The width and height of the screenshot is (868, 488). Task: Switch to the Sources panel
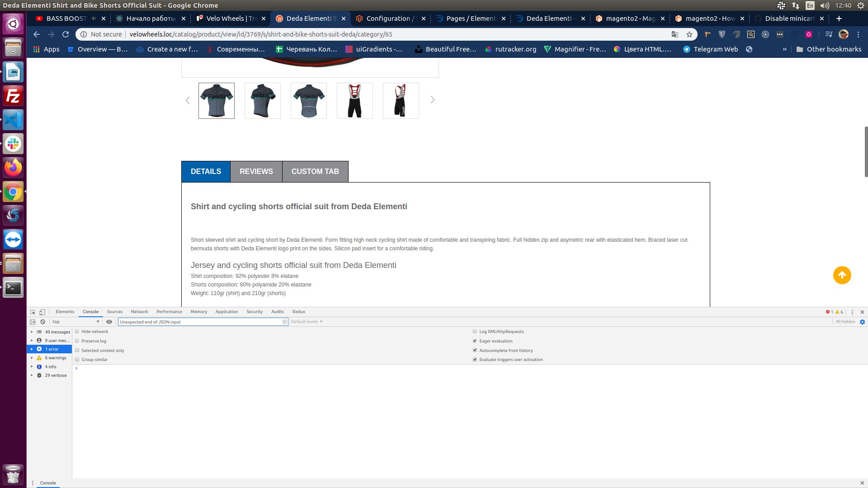[114, 312]
